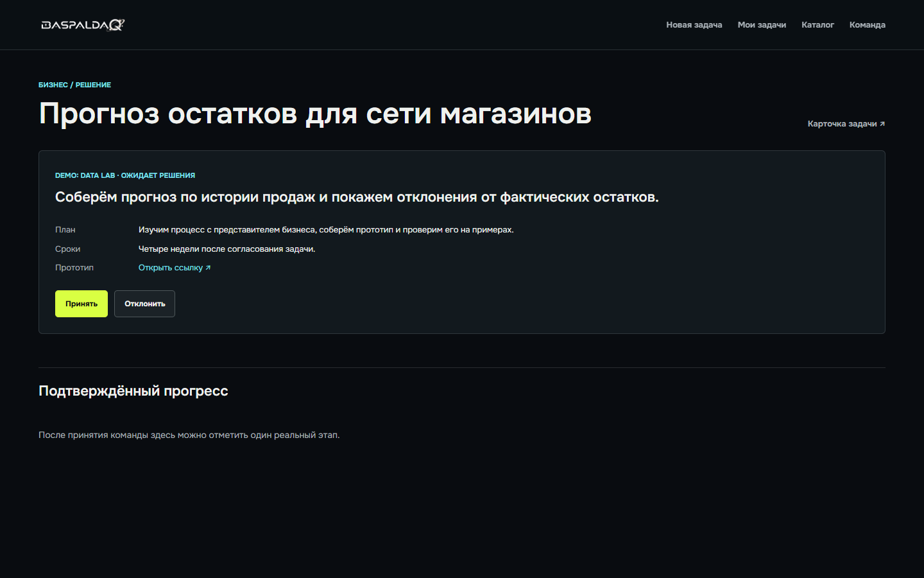Screen dimensions: 924x578
Task: Click the BaspaldaQ logo
Action: click(x=83, y=25)
